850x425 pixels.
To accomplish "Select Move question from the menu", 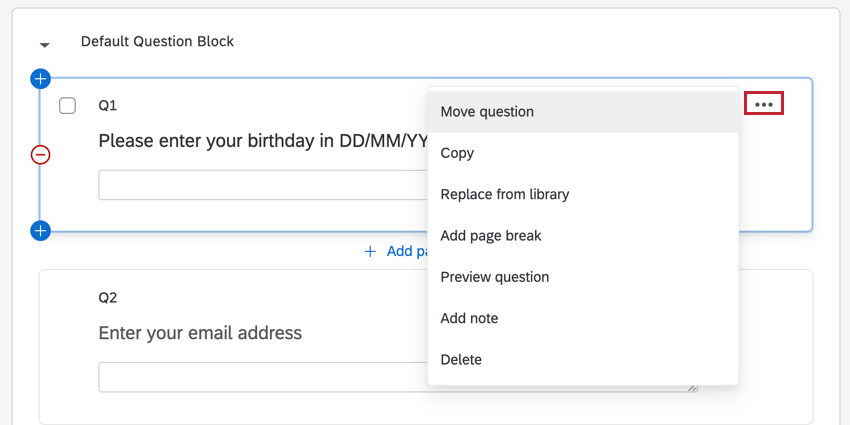I will point(487,112).
